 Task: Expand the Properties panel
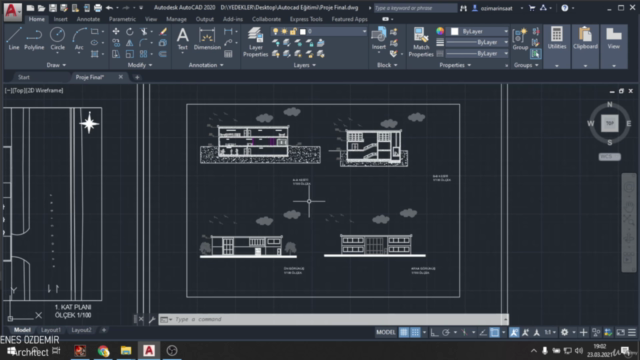[455, 65]
